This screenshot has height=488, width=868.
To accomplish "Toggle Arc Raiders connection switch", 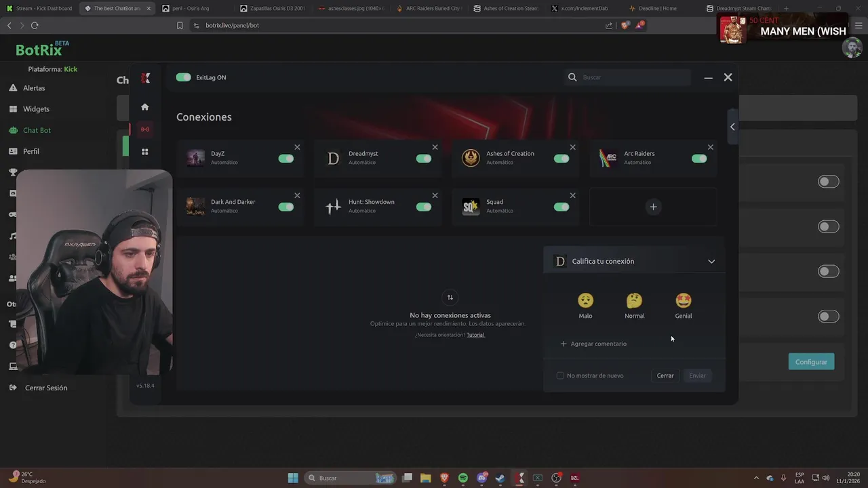I will coord(699,159).
